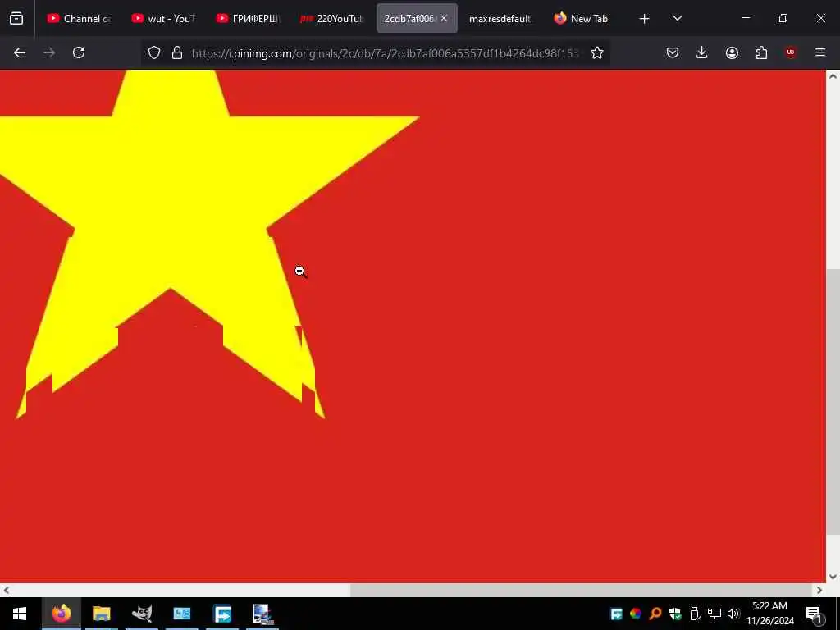Open the Downloads panel
Image resolution: width=840 pixels, height=630 pixels.
tap(702, 52)
